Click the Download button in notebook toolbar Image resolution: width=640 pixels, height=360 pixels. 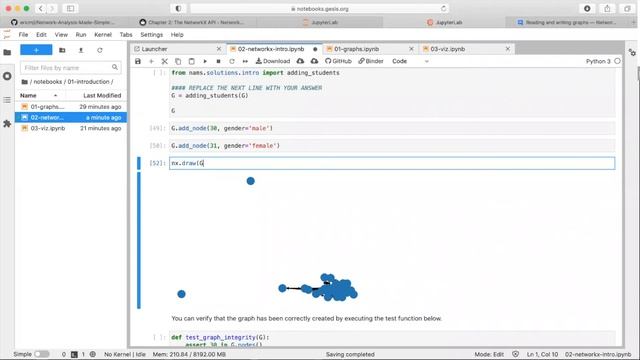click(x=273, y=61)
